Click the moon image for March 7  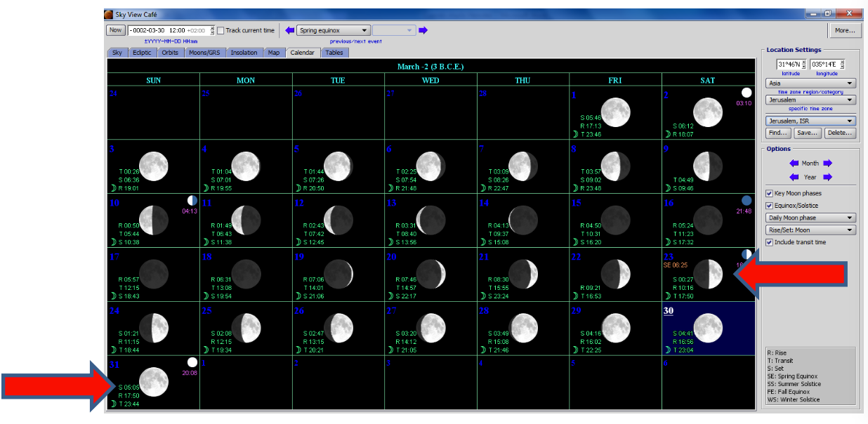pos(522,166)
